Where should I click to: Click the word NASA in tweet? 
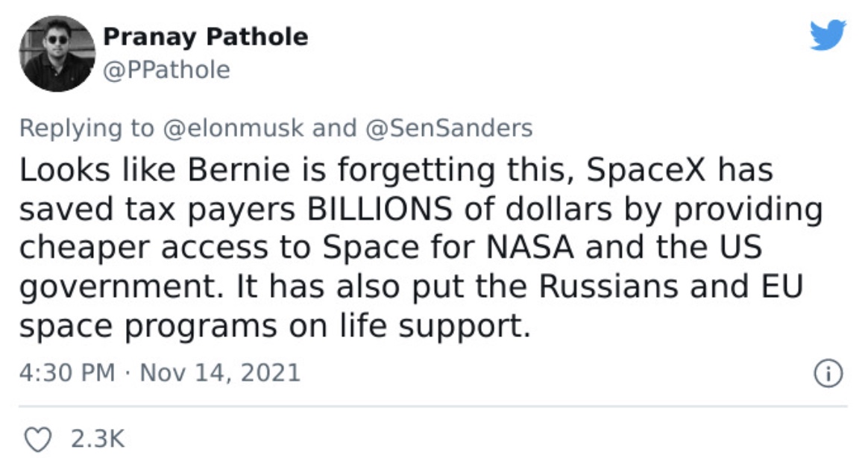529,248
